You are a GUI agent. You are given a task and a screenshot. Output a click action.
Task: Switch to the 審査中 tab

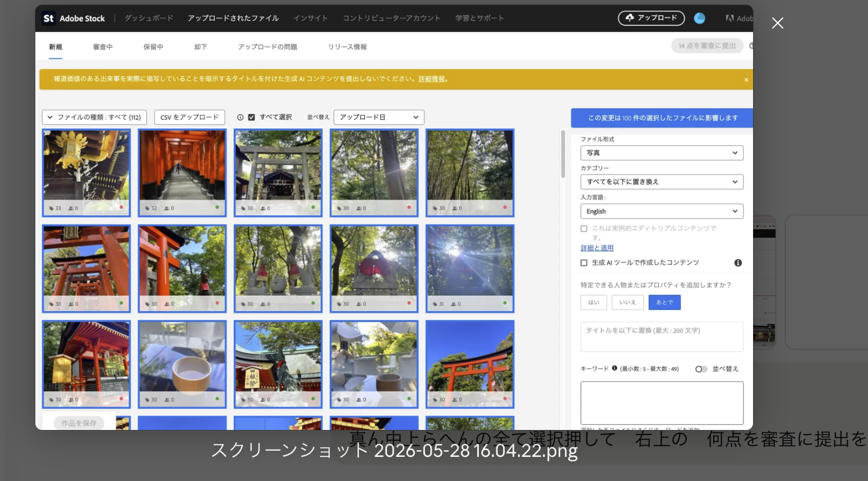click(x=103, y=47)
